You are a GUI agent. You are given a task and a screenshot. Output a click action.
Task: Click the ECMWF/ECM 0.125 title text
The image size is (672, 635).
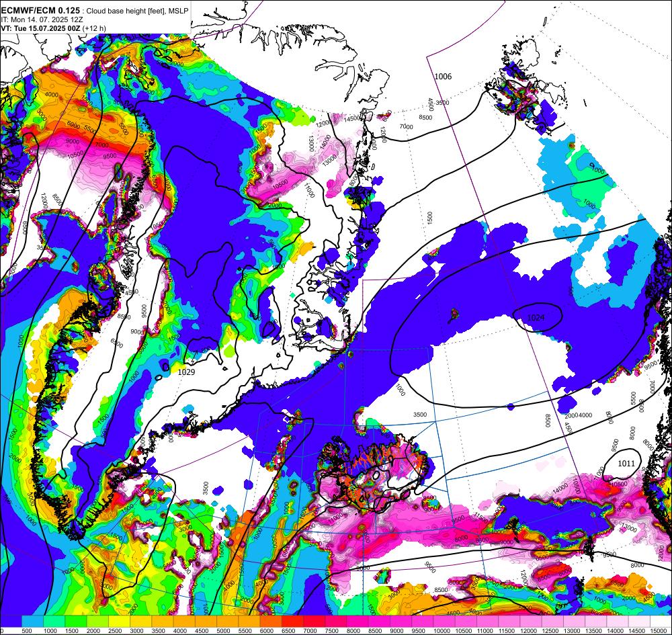40,11
